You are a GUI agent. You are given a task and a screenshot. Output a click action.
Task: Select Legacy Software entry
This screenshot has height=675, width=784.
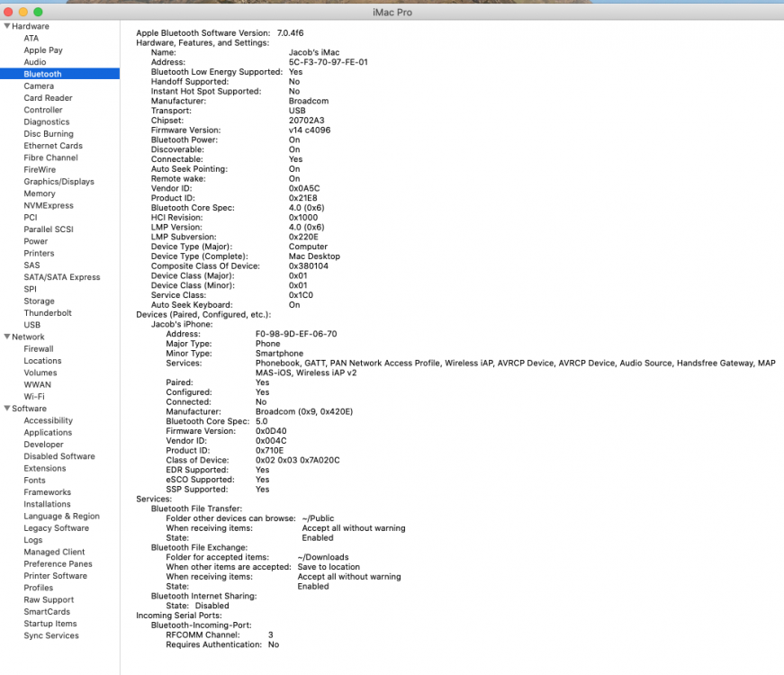(x=56, y=528)
